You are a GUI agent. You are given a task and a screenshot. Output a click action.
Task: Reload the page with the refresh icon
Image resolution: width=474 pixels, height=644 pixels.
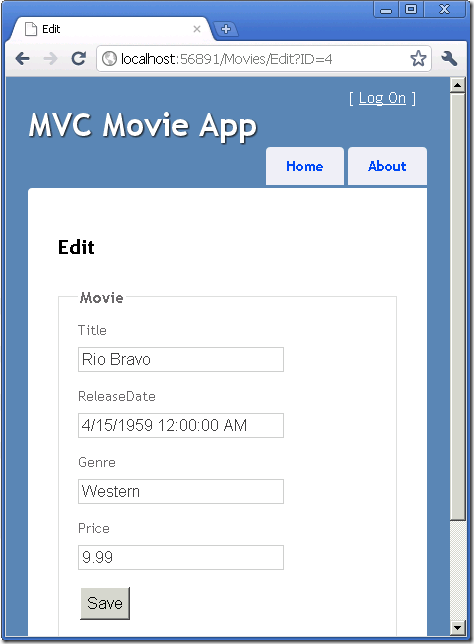pyautogui.click(x=78, y=59)
